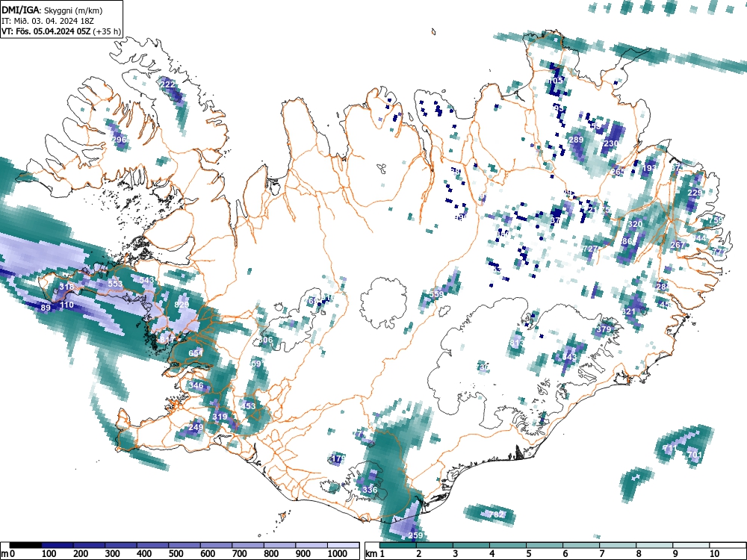Viewport: 747px width, 560px height.
Task: Select the 300 label in the m legend
Action: click(x=112, y=553)
